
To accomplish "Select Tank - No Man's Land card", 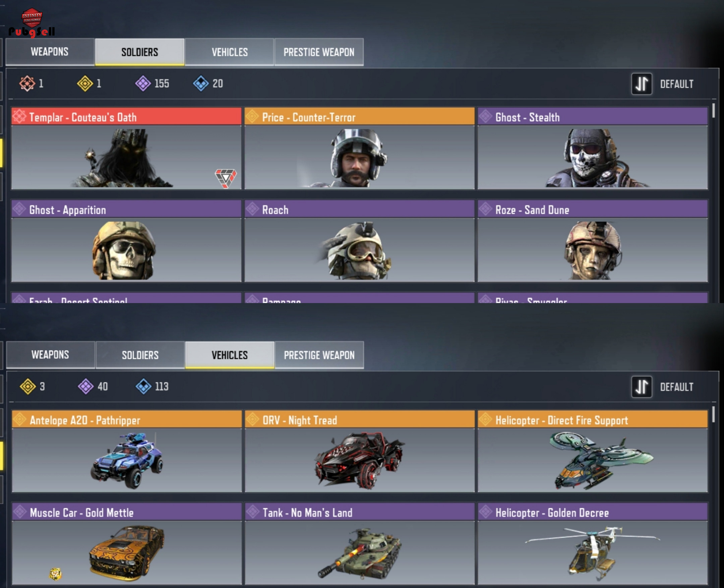I will tap(360, 544).
